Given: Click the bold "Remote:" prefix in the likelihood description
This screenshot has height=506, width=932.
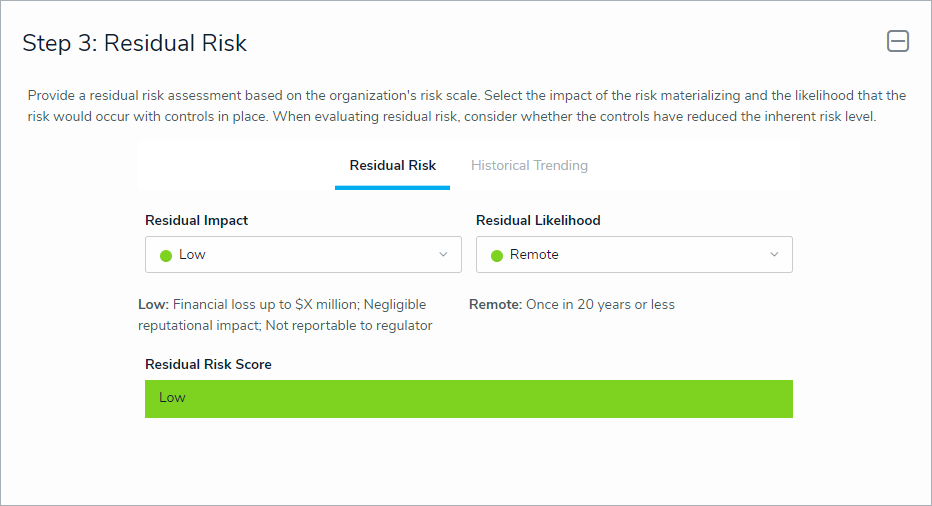Looking at the screenshot, I should [495, 304].
